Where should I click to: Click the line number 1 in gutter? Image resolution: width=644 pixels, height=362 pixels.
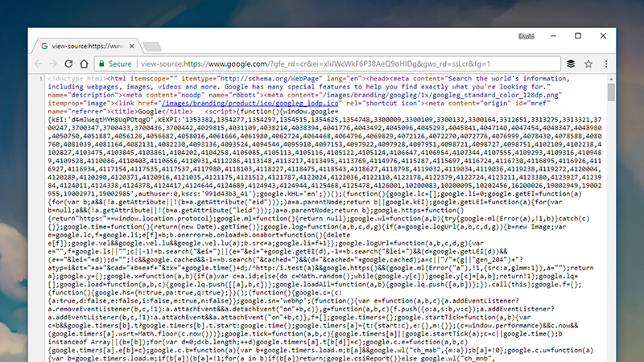pyautogui.click(x=41, y=78)
